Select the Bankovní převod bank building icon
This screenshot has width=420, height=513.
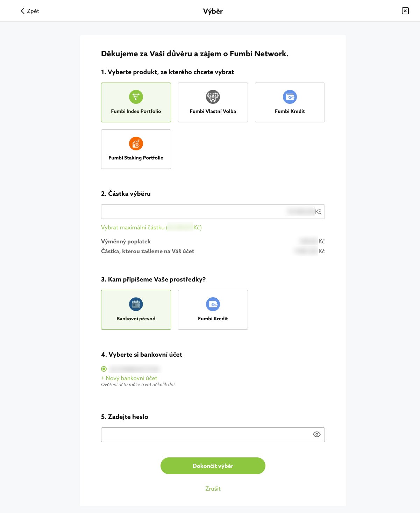pyautogui.click(x=136, y=304)
